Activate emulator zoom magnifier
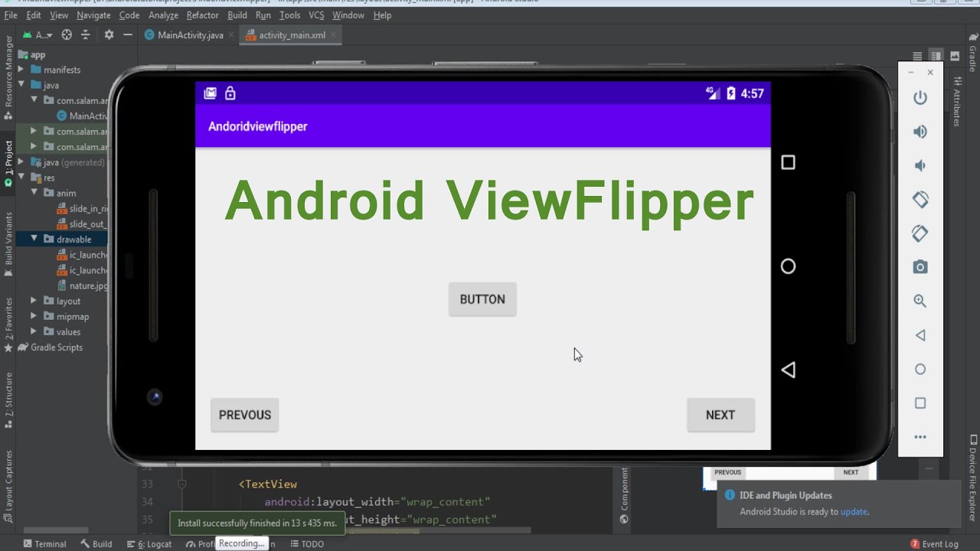The width and height of the screenshot is (980, 551). [920, 301]
